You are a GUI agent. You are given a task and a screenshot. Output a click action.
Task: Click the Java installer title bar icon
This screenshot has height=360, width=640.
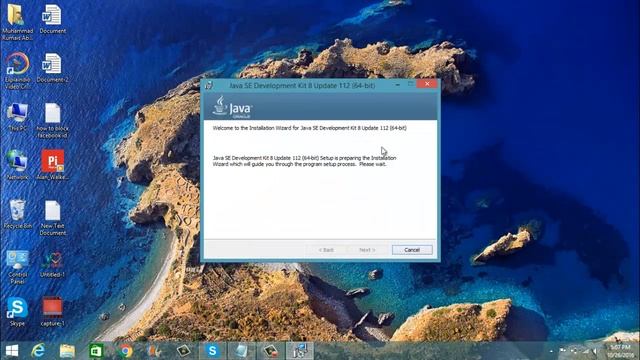tap(209, 85)
